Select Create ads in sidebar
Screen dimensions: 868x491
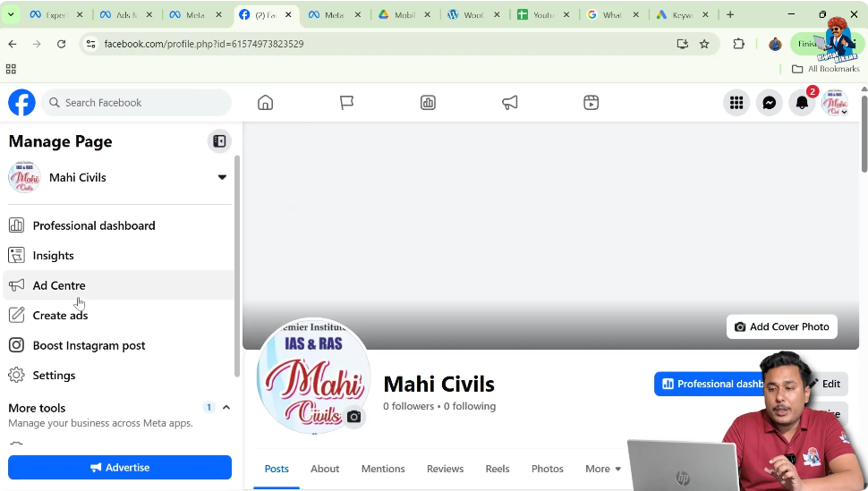pos(118,315)
